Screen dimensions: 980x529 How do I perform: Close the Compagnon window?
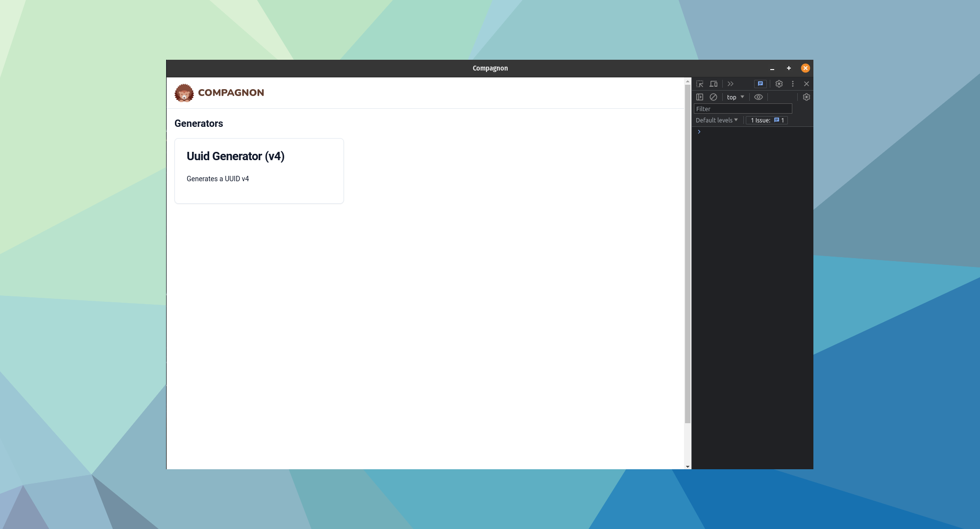pos(806,68)
